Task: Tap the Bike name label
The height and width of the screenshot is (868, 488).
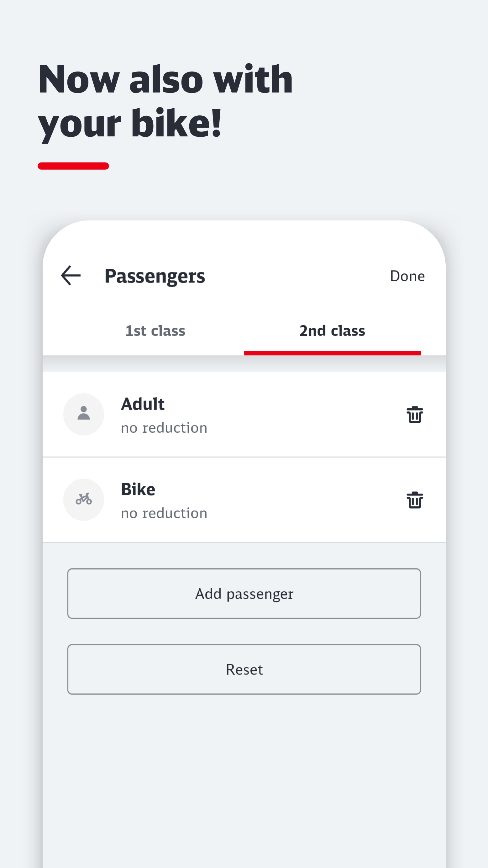Action: click(x=138, y=489)
